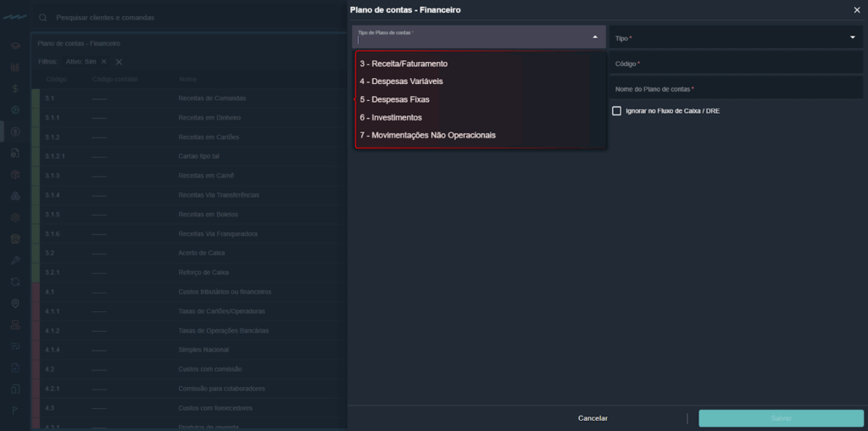Open the wrench tools sidebar icon
This screenshot has height=431, width=868.
click(14, 260)
